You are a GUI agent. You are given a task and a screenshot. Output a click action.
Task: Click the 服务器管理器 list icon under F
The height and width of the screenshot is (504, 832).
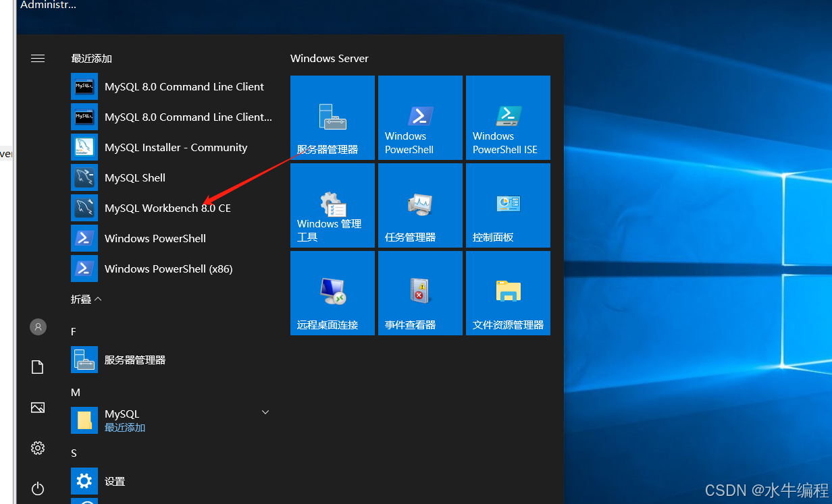click(84, 360)
